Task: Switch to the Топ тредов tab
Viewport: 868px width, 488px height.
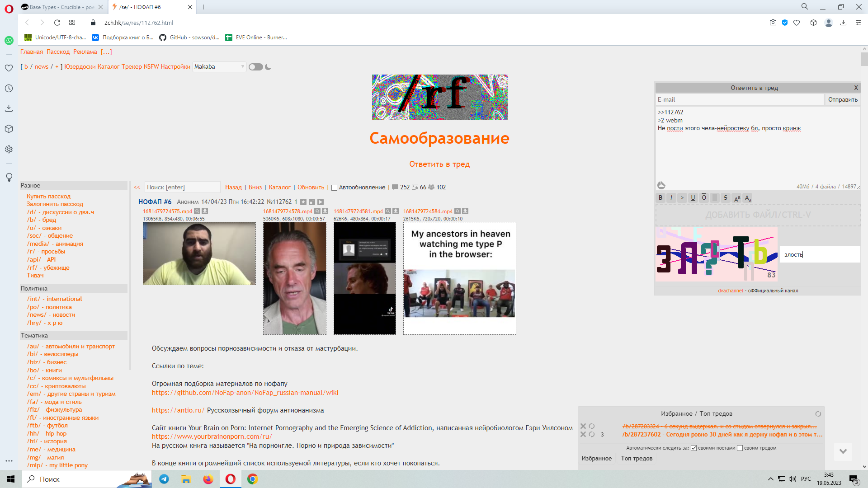Action: click(637, 458)
